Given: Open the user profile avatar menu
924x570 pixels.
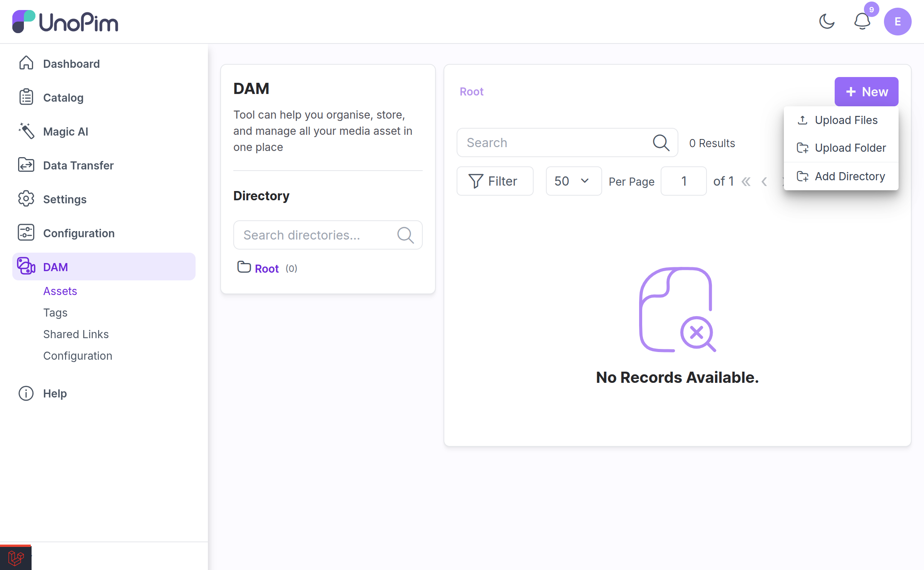Looking at the screenshot, I should click(897, 22).
